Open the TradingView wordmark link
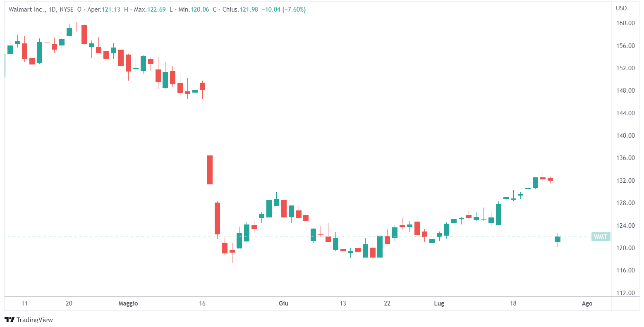Viewport: 644px width, 327px height. point(35,320)
